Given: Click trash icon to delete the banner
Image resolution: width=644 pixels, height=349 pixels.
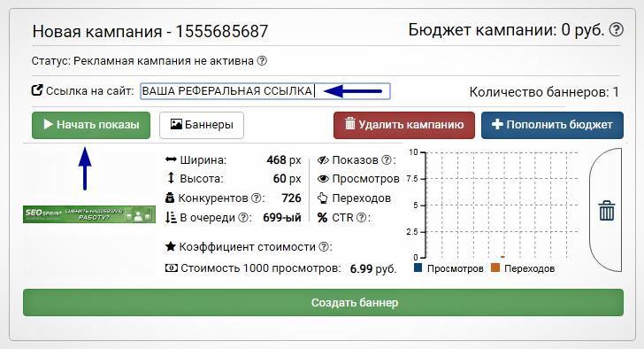Looking at the screenshot, I should pyautogui.click(x=607, y=211).
